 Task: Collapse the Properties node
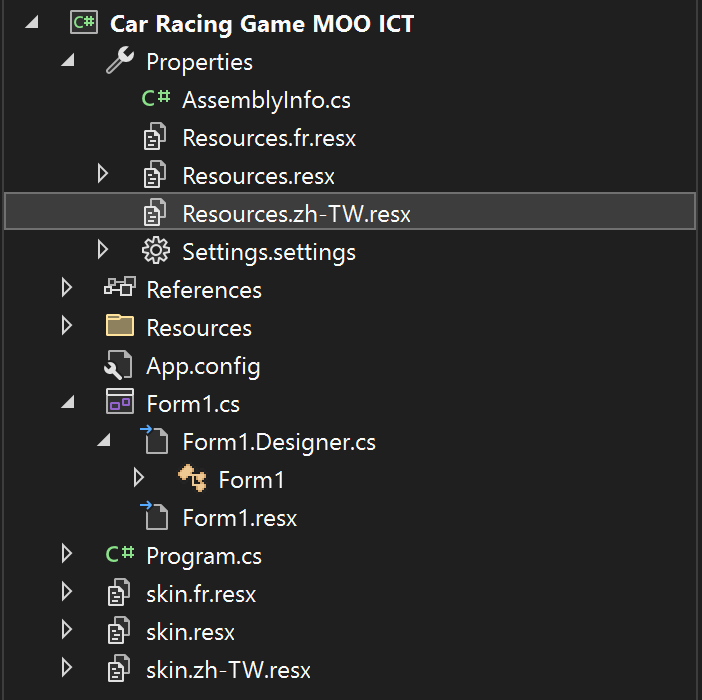coord(67,61)
